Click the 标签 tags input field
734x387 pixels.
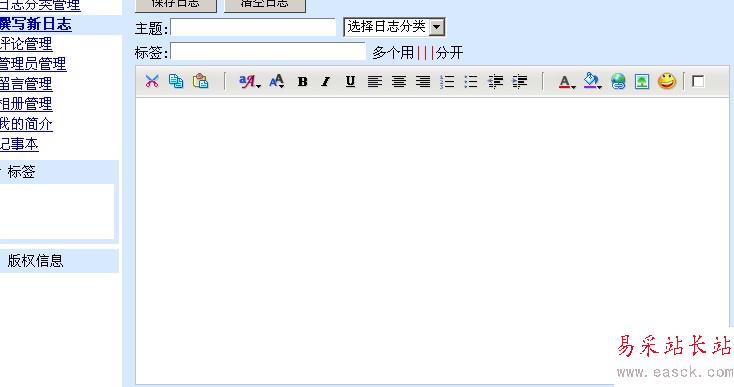pos(268,51)
